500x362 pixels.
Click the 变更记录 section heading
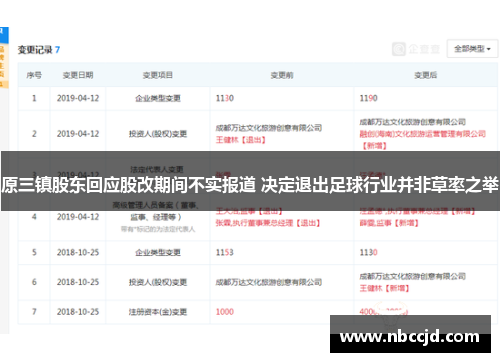tap(35, 50)
